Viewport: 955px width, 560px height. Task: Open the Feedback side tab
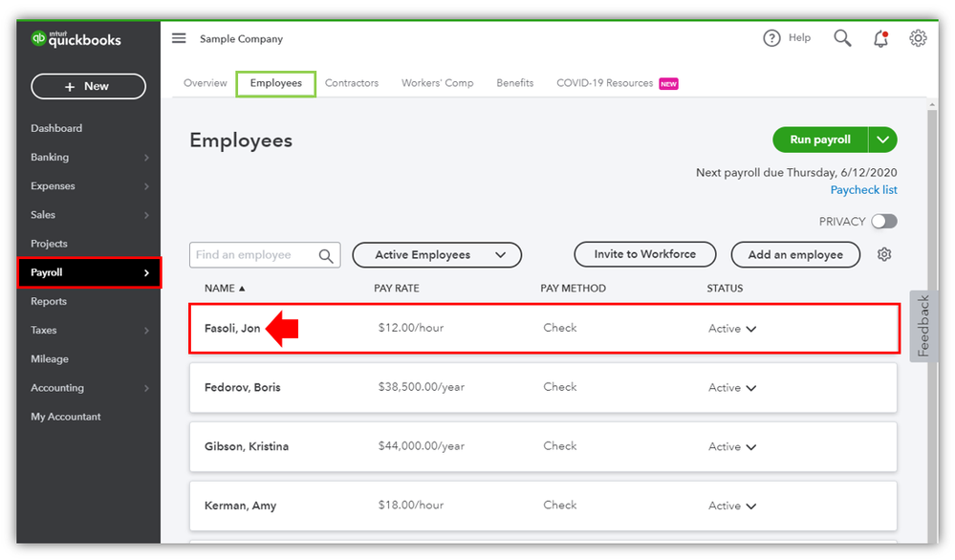(x=922, y=326)
